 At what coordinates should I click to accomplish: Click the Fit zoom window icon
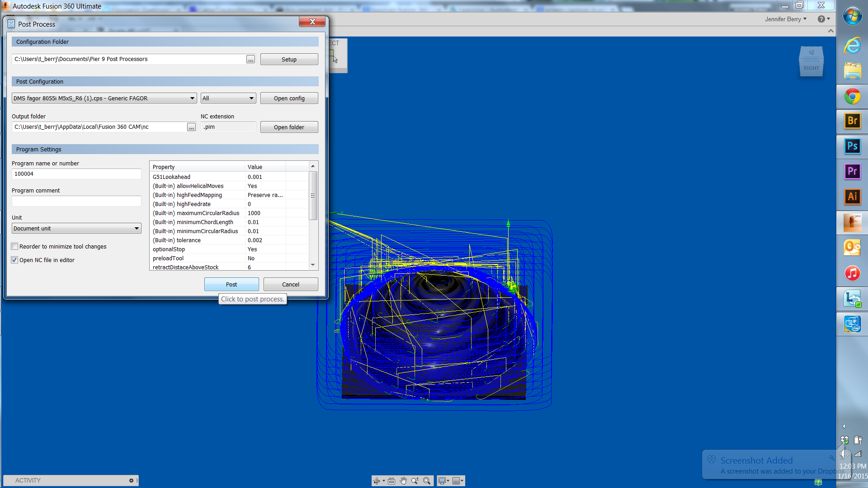tap(427, 481)
